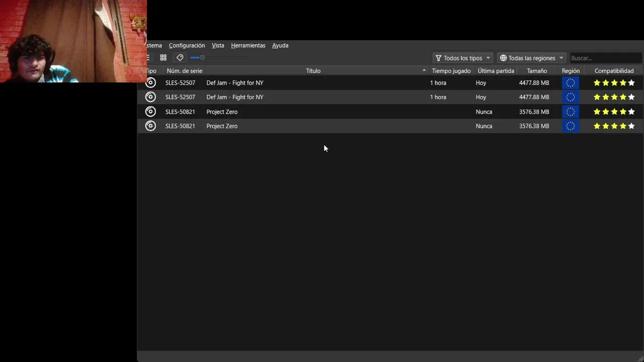
Task: Click the star rating of the lower Project Zero row
Action: click(x=614, y=126)
